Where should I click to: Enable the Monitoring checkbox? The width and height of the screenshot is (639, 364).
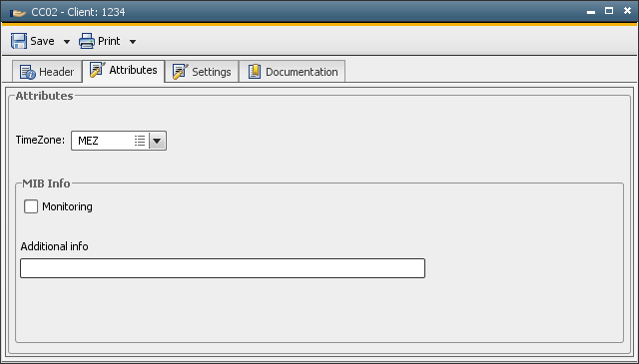click(31, 206)
